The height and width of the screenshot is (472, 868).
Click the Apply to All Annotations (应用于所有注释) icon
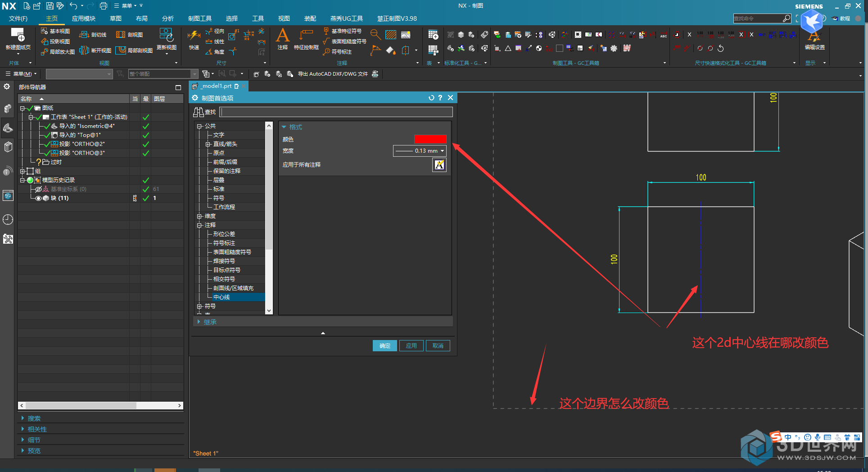click(x=439, y=165)
